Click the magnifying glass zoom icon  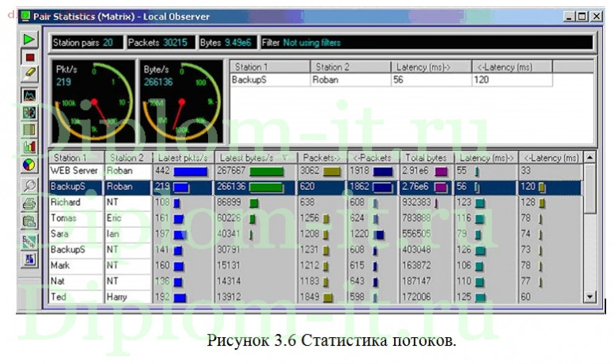[29, 186]
